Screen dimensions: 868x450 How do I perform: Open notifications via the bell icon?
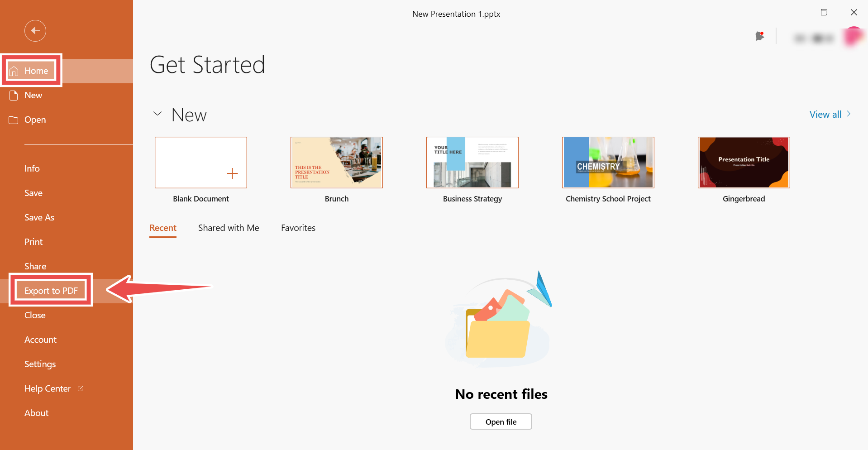759,37
